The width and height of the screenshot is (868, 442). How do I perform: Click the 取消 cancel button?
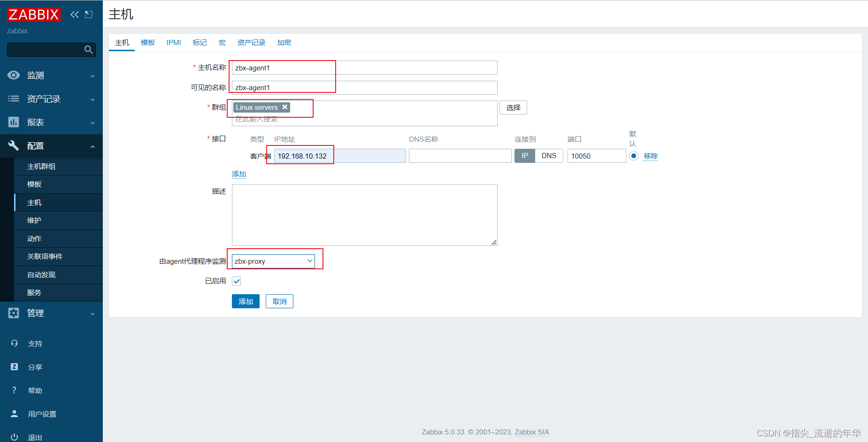click(x=279, y=301)
